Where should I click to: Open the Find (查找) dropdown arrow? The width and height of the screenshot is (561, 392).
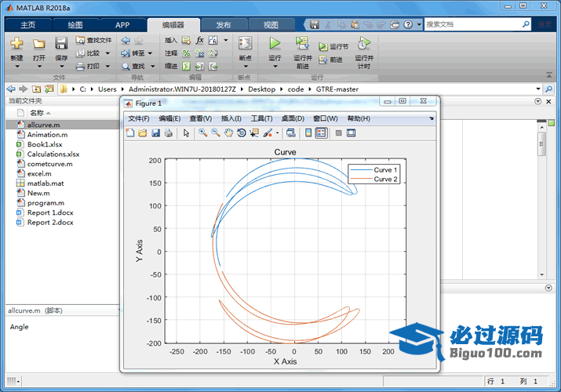click(153, 66)
